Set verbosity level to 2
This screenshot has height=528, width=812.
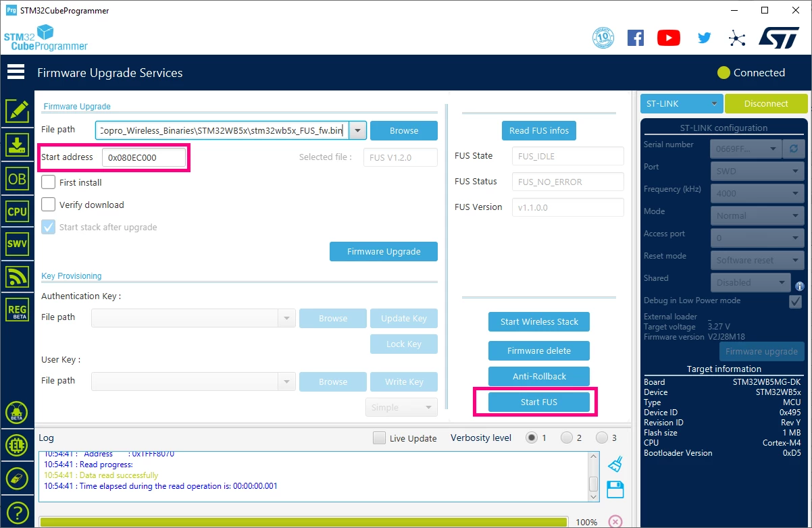pos(567,438)
